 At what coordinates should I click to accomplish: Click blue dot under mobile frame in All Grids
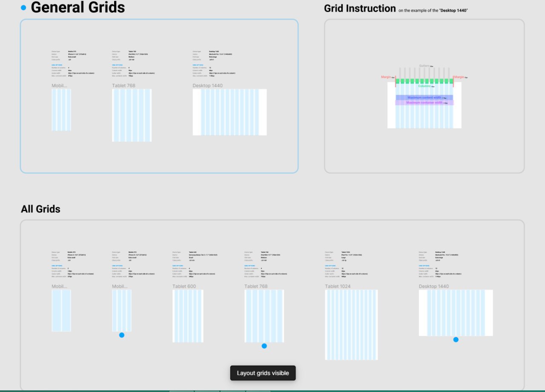122,335
